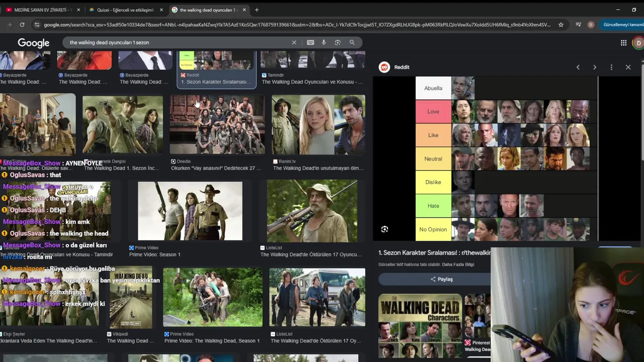Close the MEDİNE SAYAN EV ZİYARETİ tab
This screenshot has width=644, height=362.
click(78, 10)
